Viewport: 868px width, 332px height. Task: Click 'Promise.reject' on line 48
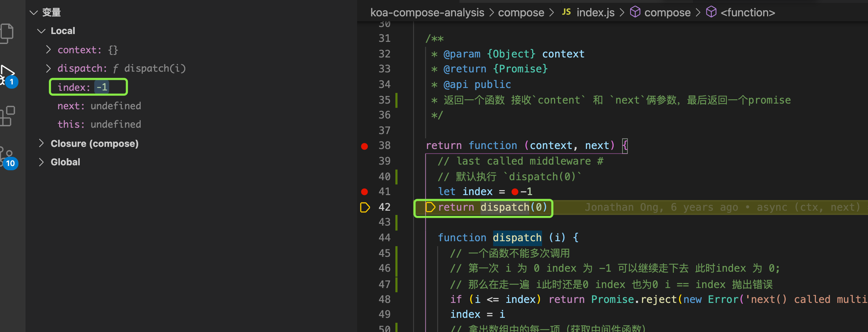[634, 299]
